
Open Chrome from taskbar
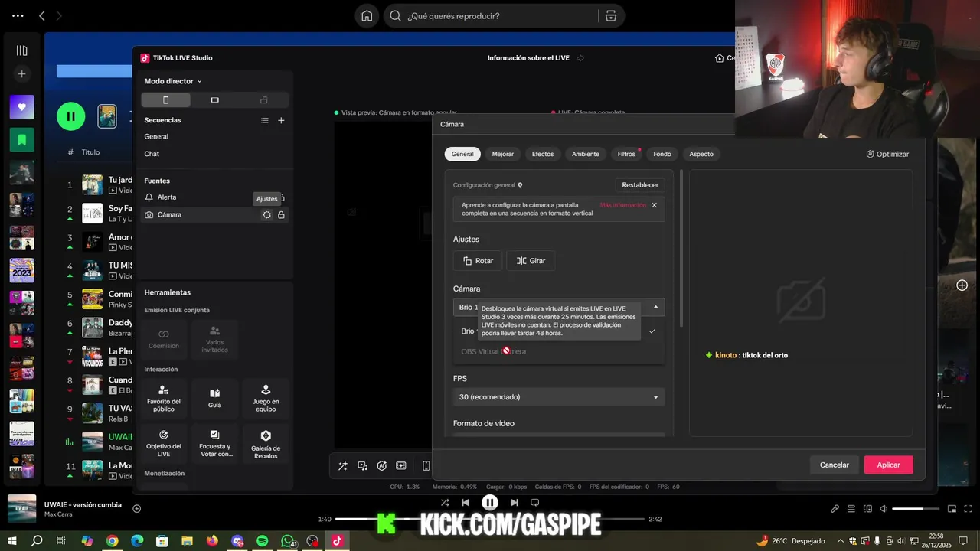[113, 541]
